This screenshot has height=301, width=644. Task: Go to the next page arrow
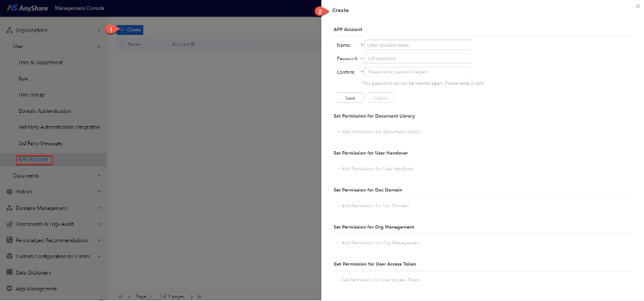[x=192, y=296]
